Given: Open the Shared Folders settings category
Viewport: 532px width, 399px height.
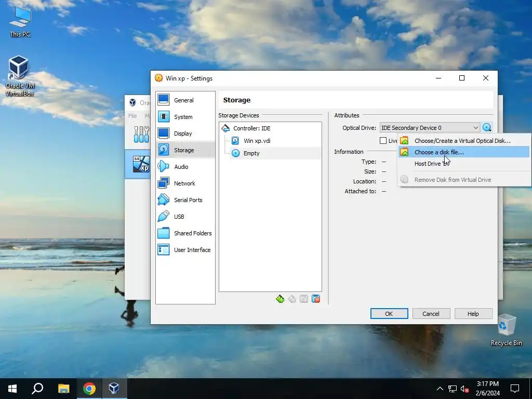Looking at the screenshot, I should tap(185, 233).
